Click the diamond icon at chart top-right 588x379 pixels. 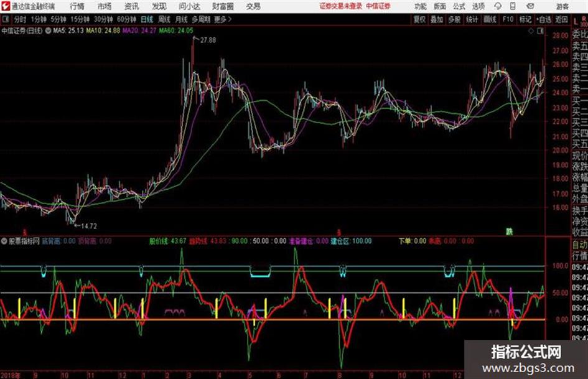click(531, 31)
